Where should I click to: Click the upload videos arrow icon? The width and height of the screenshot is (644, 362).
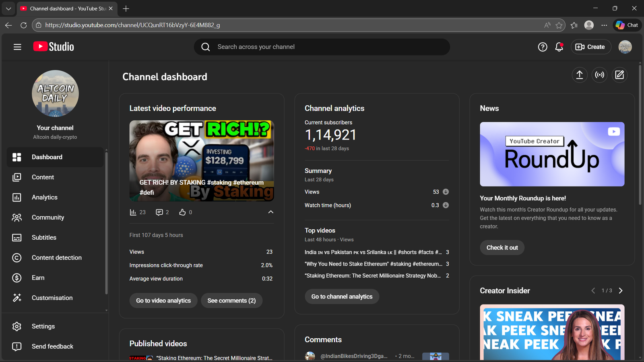point(579,75)
